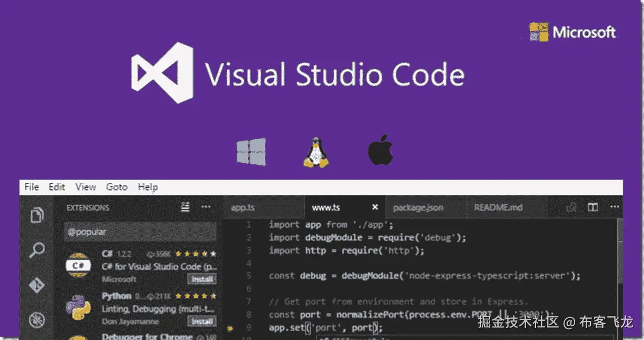This screenshot has width=644, height=340.
Task: Open the Edit menu
Action: point(57,187)
